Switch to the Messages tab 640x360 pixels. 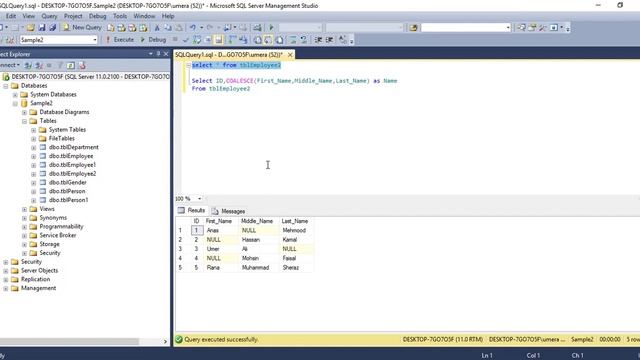tap(228, 211)
